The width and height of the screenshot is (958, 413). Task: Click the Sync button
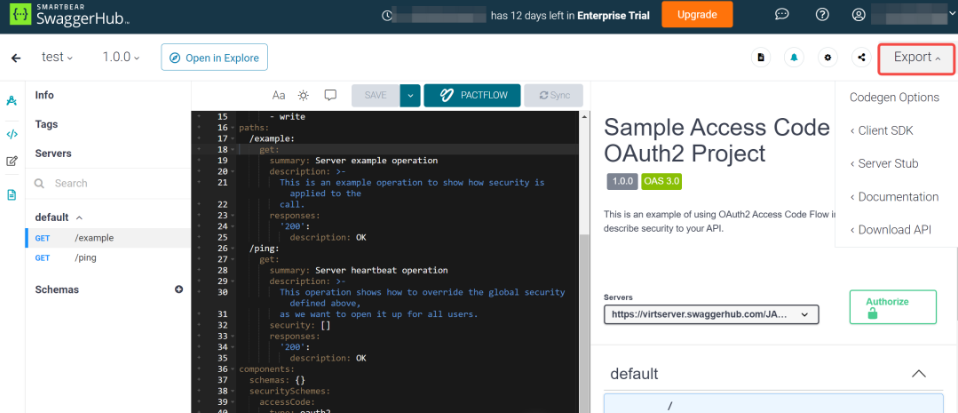click(554, 95)
